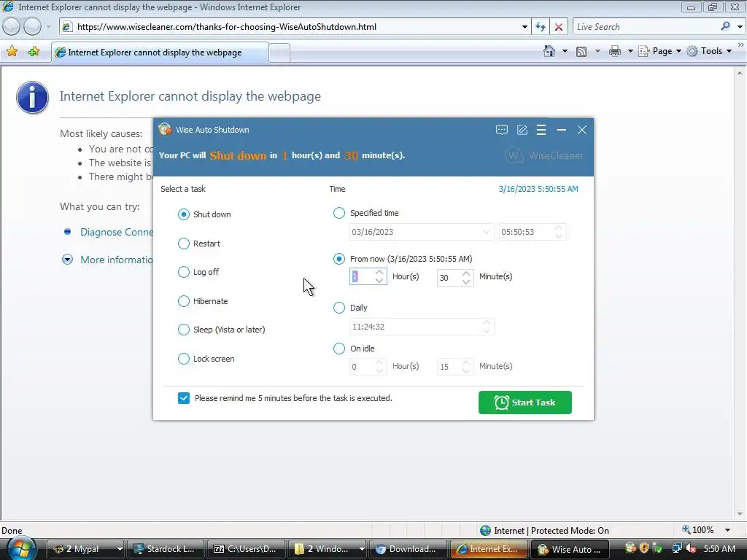
Task: Click the security shield tray icon
Action: coord(644,548)
